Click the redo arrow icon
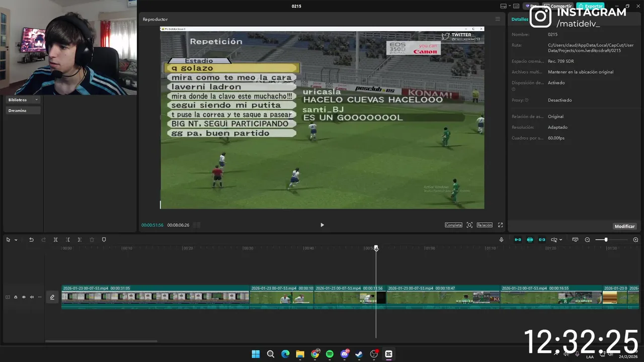This screenshot has width=644, height=362. coord(43,240)
